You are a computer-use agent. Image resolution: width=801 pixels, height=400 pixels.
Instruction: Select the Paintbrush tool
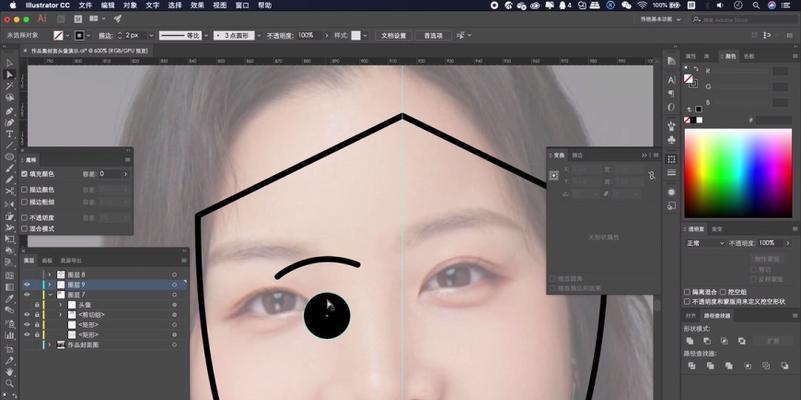10,169
